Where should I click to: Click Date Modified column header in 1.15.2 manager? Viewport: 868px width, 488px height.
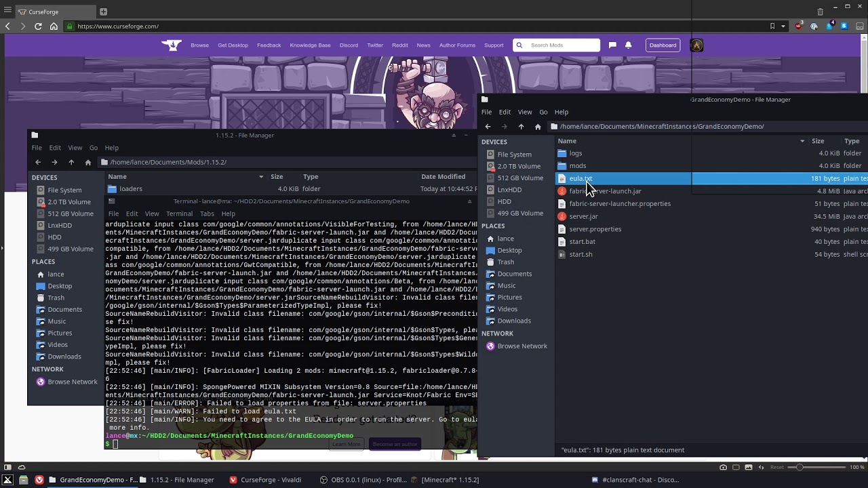443,177
